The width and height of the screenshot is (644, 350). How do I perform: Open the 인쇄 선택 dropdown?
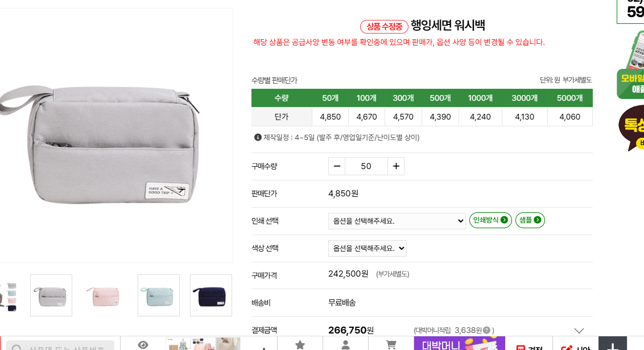click(397, 221)
